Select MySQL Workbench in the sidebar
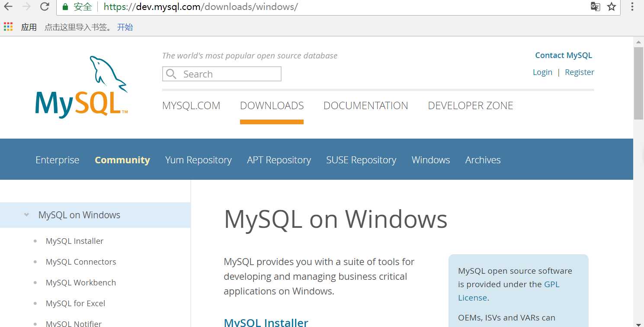The width and height of the screenshot is (644, 327). [x=81, y=282]
